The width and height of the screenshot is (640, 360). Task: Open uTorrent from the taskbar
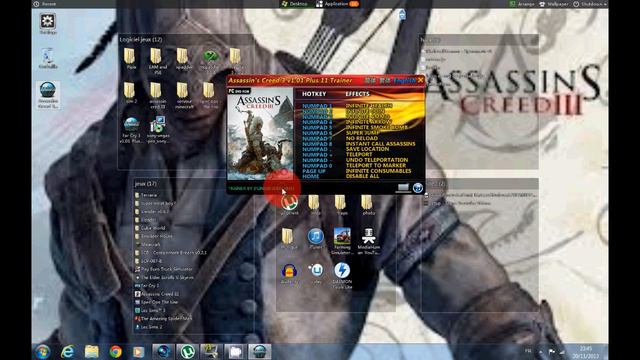point(187,351)
